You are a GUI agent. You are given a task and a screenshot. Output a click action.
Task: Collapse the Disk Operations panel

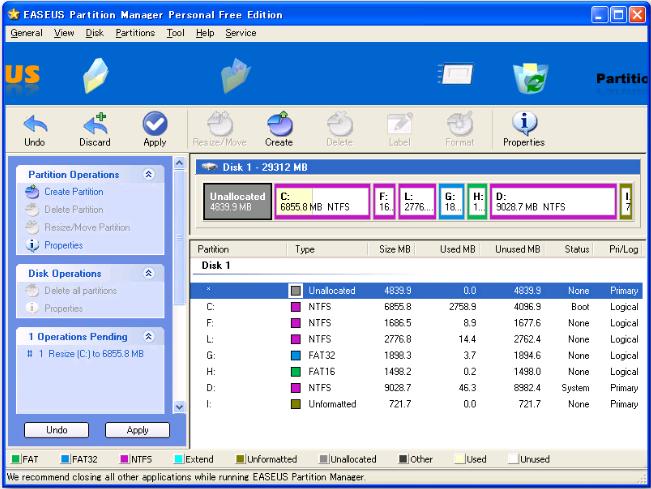pyautogui.click(x=149, y=273)
